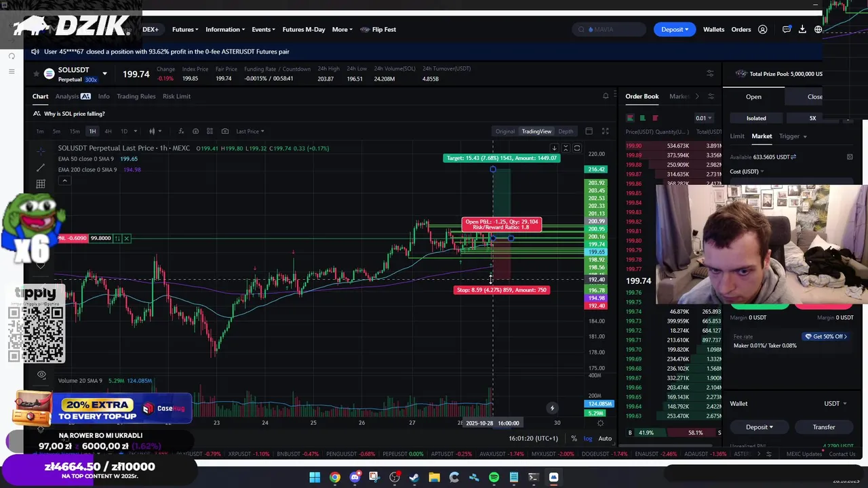Click the blue Deposit button in header

pos(675,29)
